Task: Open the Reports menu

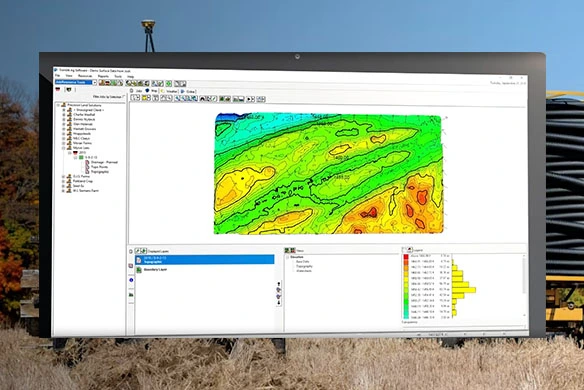Action: click(x=103, y=76)
